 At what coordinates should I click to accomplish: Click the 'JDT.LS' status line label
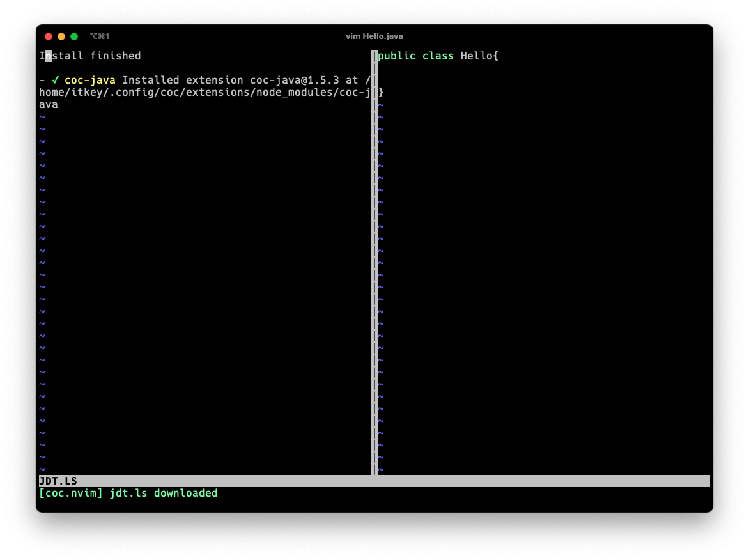(x=58, y=481)
